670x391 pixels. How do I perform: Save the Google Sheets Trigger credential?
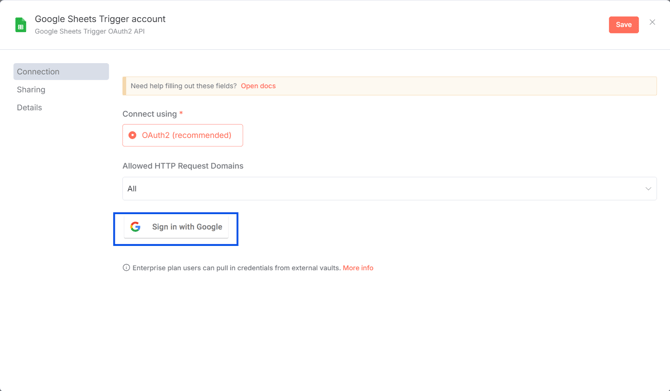tap(623, 25)
